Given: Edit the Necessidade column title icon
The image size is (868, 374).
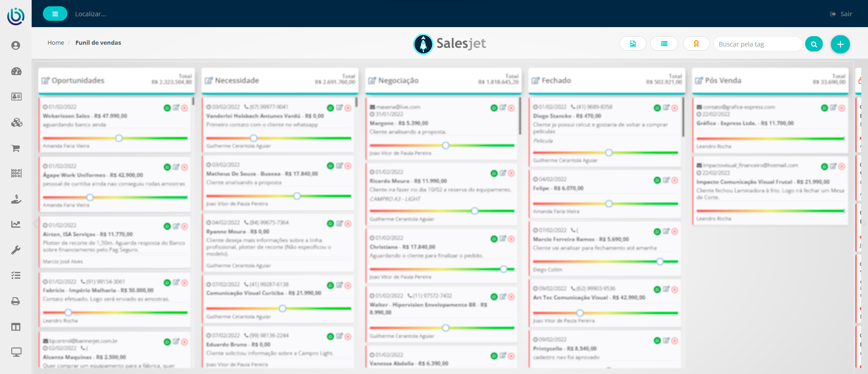Looking at the screenshot, I should click(208, 81).
